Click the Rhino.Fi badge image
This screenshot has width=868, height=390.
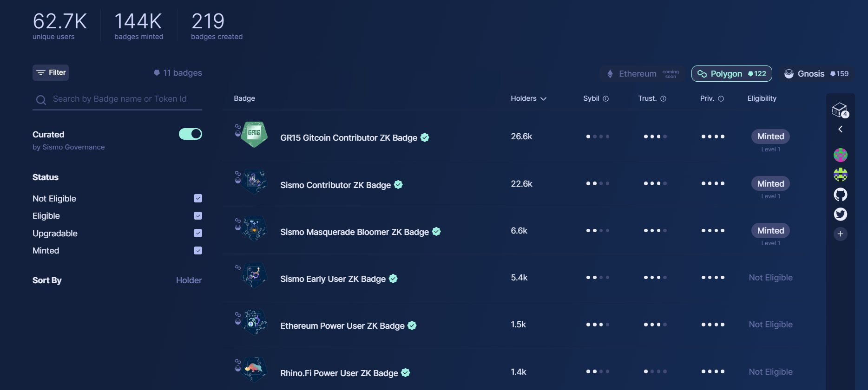pyautogui.click(x=254, y=369)
